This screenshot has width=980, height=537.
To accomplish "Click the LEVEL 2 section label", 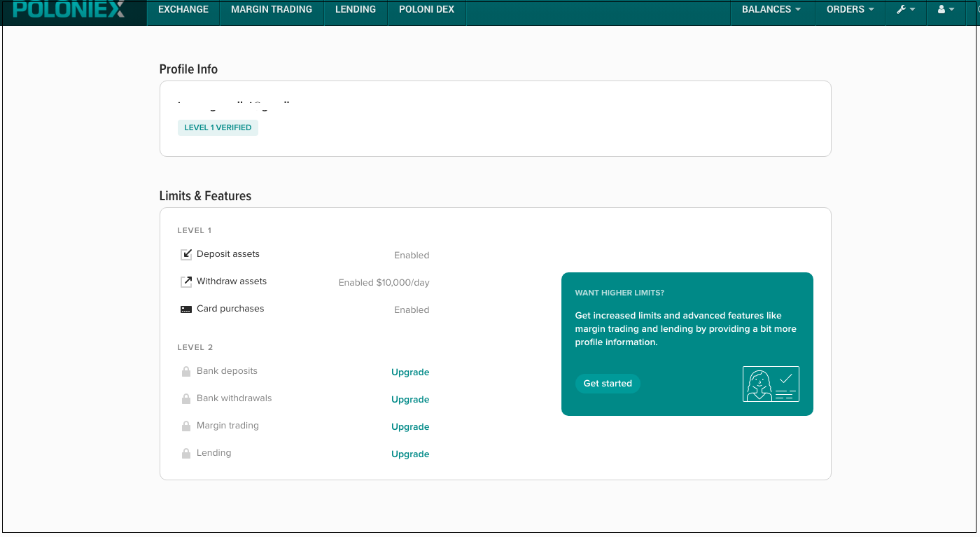I will pos(195,347).
